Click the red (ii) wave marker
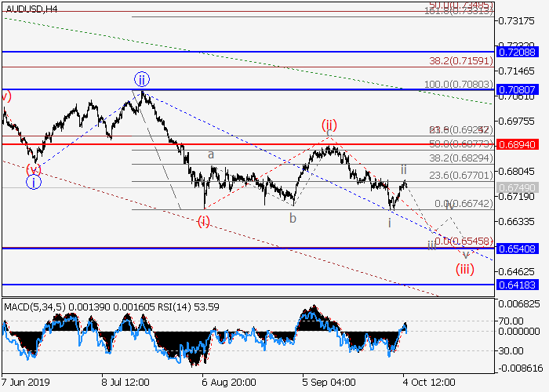549x392 pixels. (328, 125)
